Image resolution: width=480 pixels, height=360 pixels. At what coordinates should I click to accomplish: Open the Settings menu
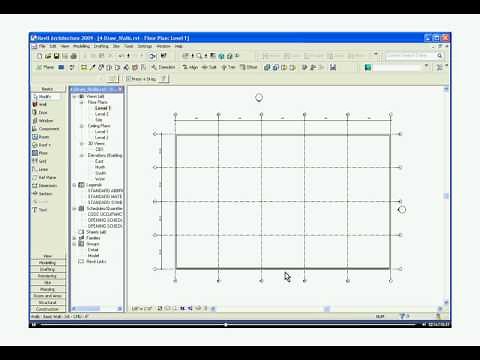pyautogui.click(x=145, y=46)
